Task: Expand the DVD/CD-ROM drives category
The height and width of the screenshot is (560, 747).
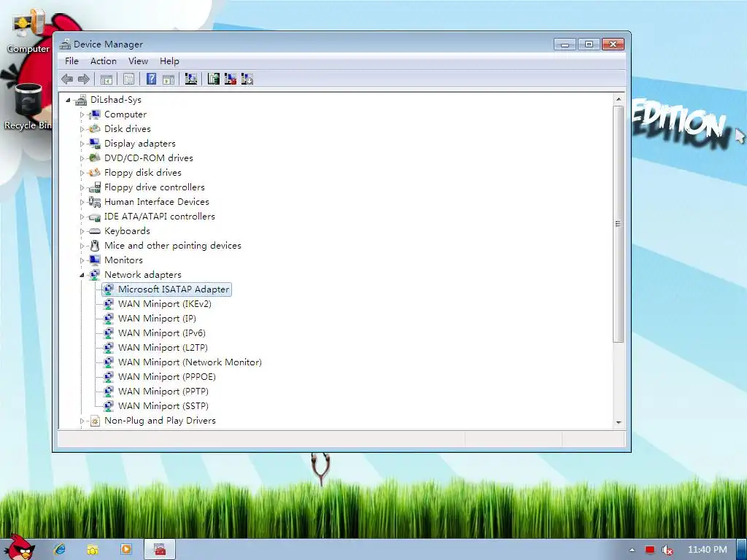Action: 82,158
